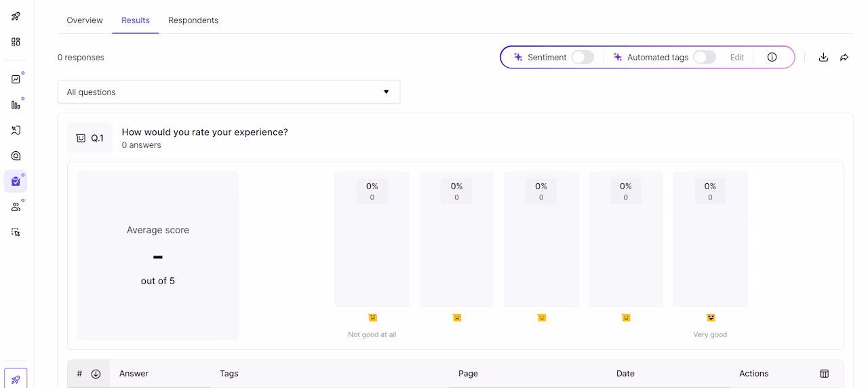This screenshot has height=388, width=868.
Task: Enable the Sentiment toggle
Action: (583, 57)
